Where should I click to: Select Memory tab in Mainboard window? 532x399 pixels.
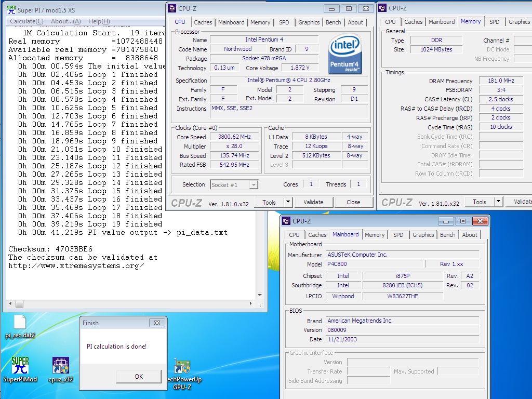pos(375,235)
